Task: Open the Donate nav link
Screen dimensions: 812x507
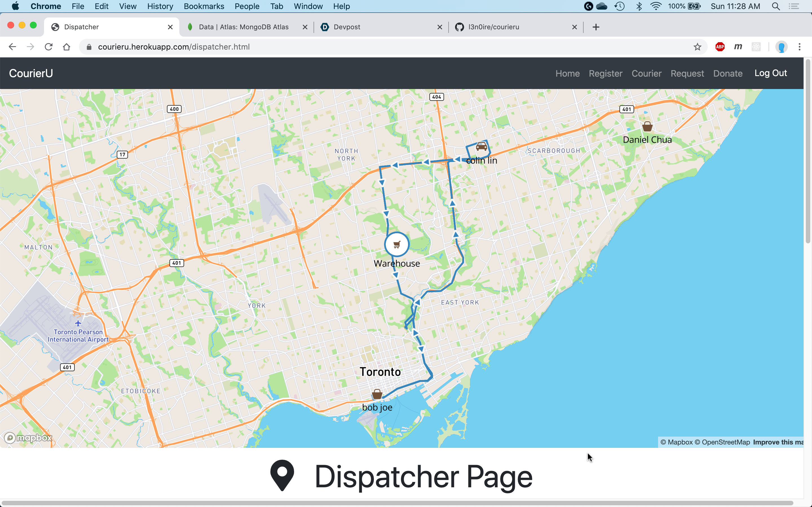Action: 727,74
